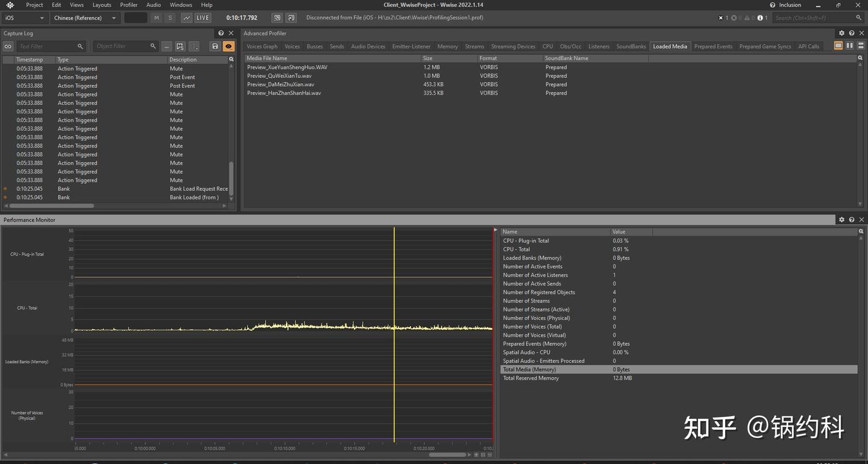Image resolution: width=868 pixels, height=464 pixels.
Task: Open the iOS platform dropdown
Action: (x=23, y=17)
